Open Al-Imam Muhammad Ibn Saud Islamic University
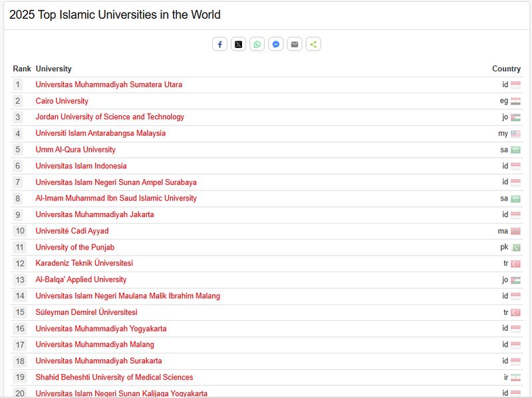The height and width of the screenshot is (398, 532). (116, 198)
